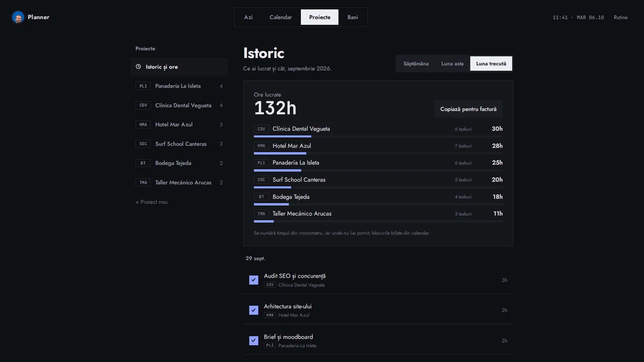The height and width of the screenshot is (362, 644).
Task: Open the Istoric și ore sidebar item
Action: (179, 67)
